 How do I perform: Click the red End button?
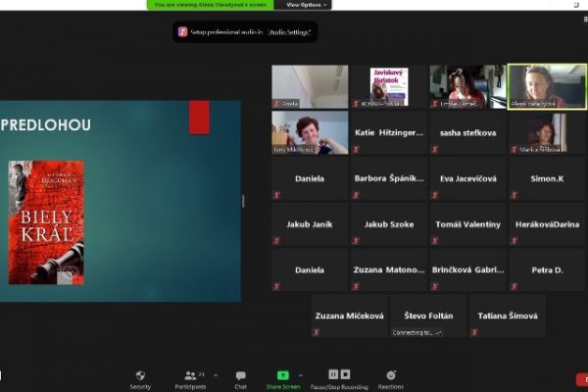pyautogui.click(x=582, y=379)
